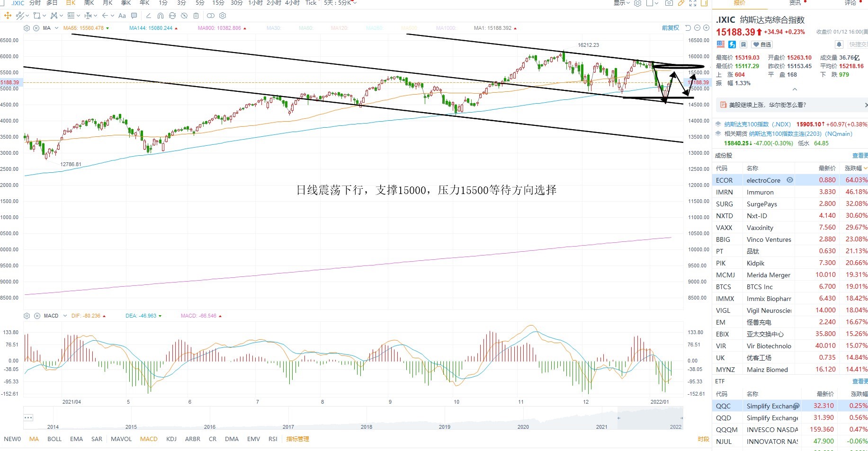This screenshot has width=868, height=451.
Task: Click the blue lightning Level 2 icon
Action: click(x=732, y=44)
